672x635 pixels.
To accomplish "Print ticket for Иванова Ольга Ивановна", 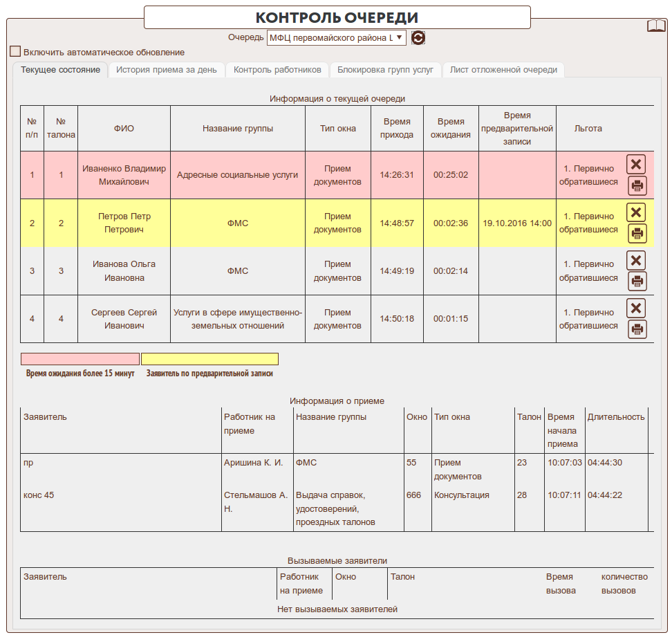I will click(x=637, y=282).
